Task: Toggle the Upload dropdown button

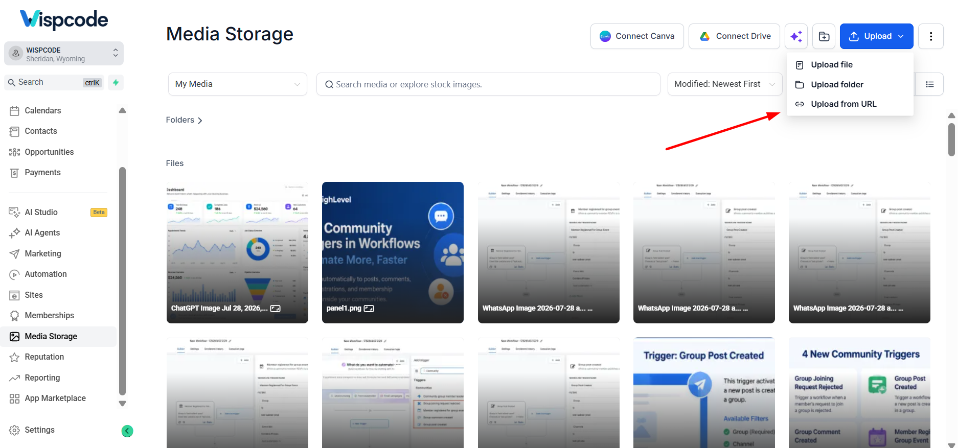Action: click(876, 36)
